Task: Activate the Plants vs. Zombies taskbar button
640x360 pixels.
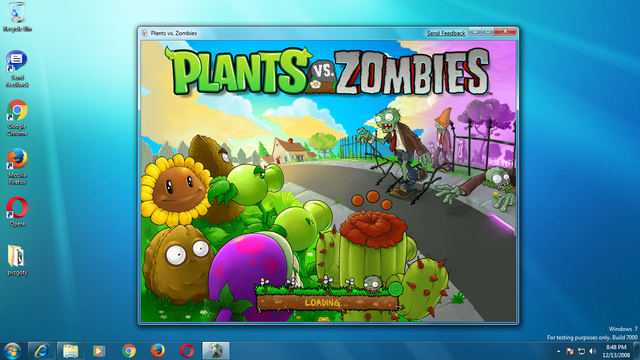Action: coord(216,351)
